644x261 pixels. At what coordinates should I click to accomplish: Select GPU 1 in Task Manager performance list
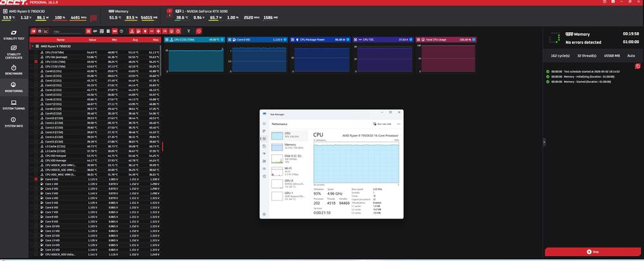click(289, 195)
